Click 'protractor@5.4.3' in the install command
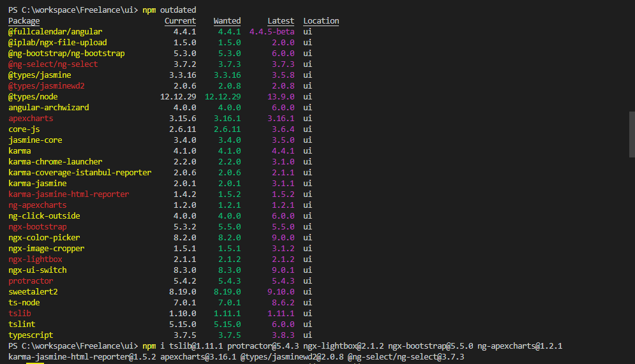Viewport: 635px width, 364px height. click(x=263, y=346)
